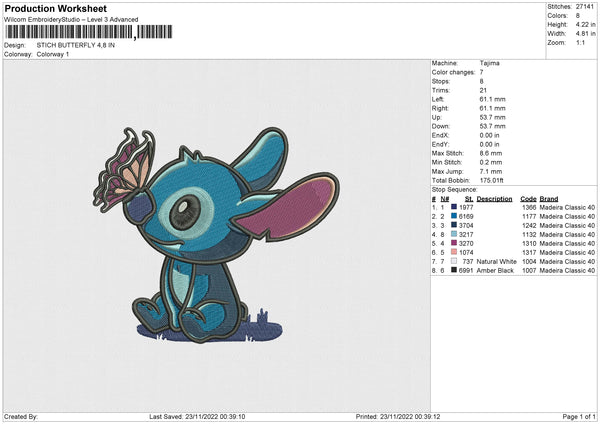Pick the magenta swatch beside 3270
Viewport: 600px width, 424px height.
coord(454,243)
